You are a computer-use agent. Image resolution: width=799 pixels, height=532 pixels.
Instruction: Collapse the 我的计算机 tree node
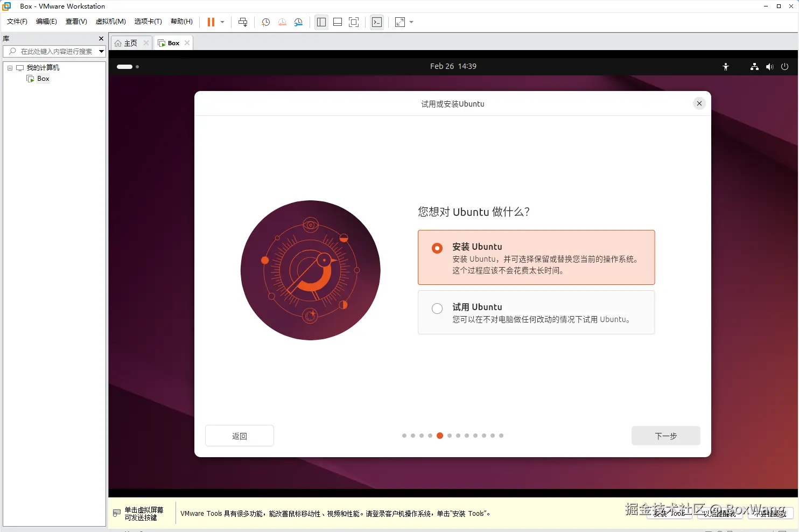click(9, 67)
